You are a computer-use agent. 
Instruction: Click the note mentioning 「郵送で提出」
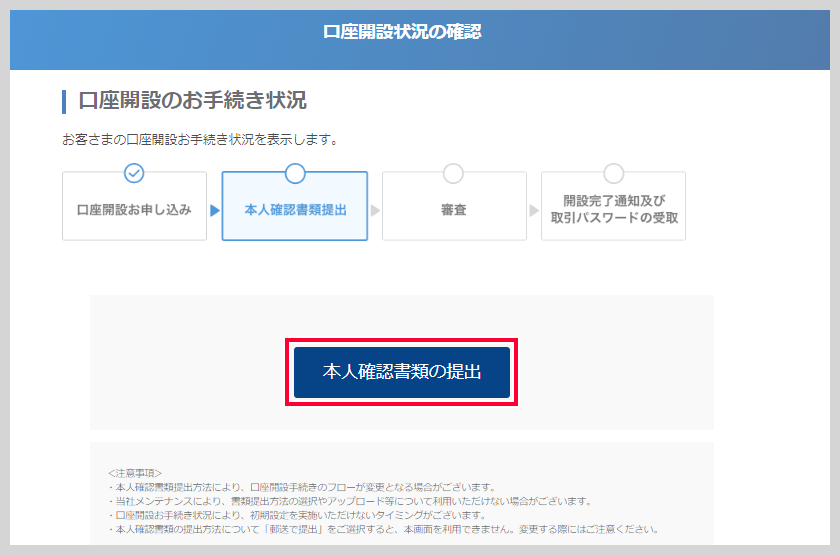pos(384,529)
